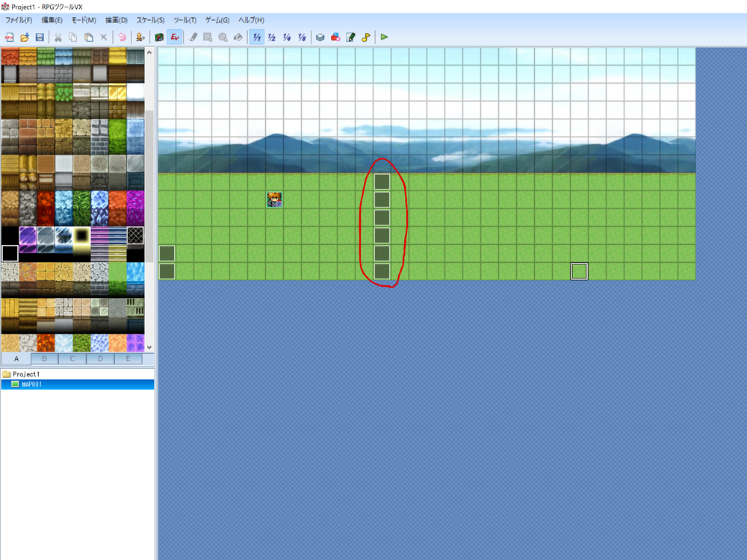Switch to tileset tab E
This screenshot has width=747, height=560.
(128, 358)
